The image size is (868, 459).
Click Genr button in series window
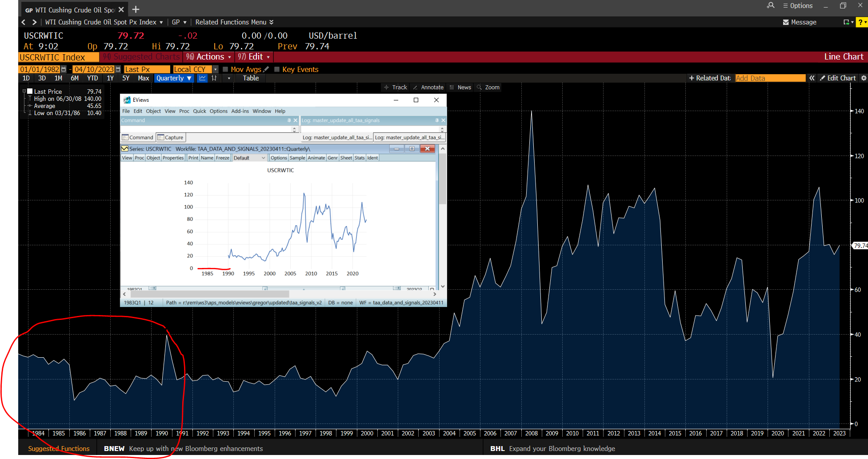click(x=332, y=158)
